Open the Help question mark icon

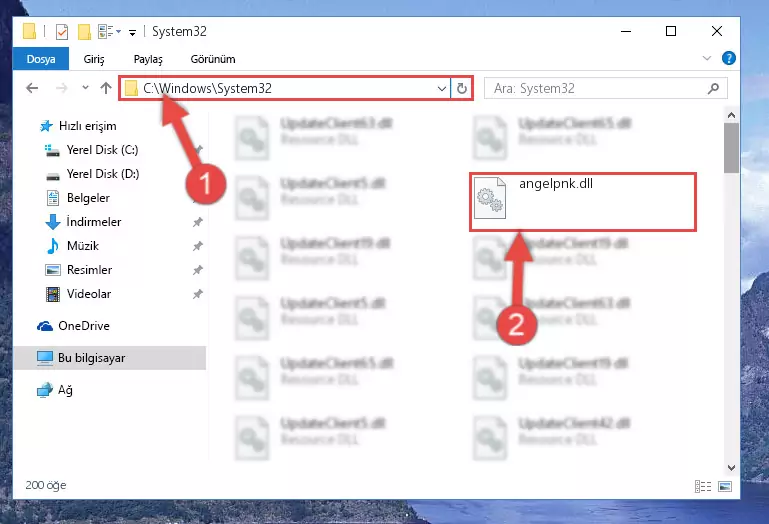[x=729, y=58]
